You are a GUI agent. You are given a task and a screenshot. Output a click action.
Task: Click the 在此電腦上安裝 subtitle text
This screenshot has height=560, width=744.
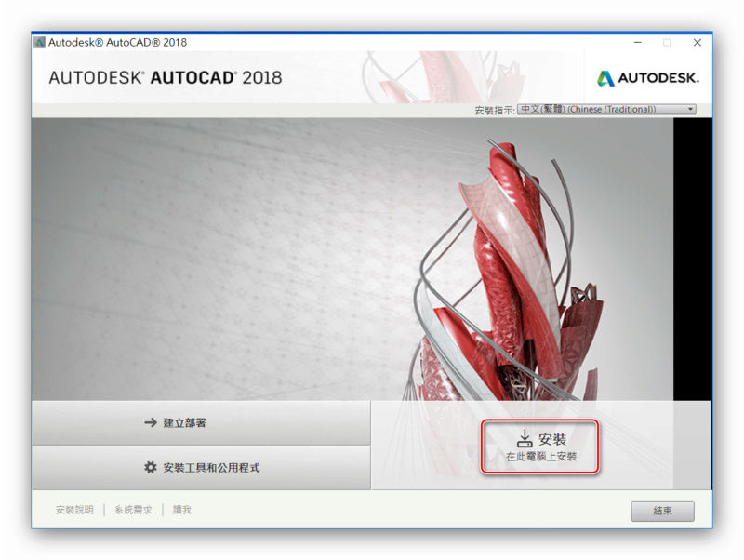pos(541,457)
